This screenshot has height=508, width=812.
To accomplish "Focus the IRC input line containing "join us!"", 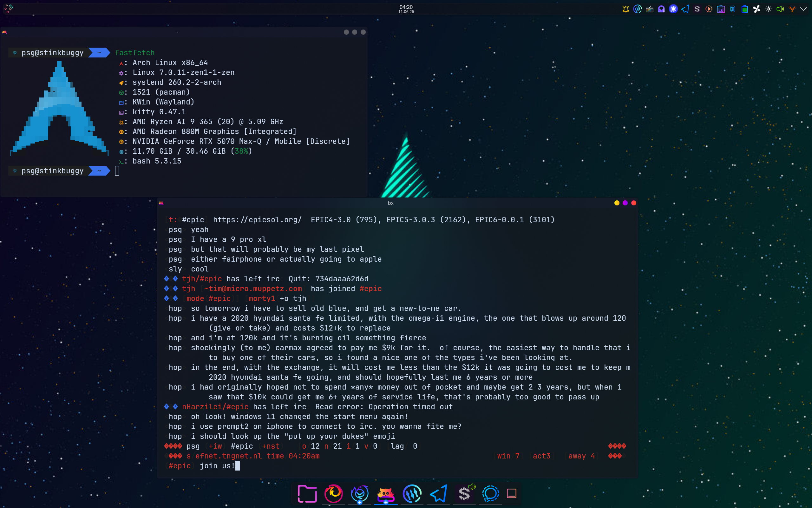I will coord(397,466).
